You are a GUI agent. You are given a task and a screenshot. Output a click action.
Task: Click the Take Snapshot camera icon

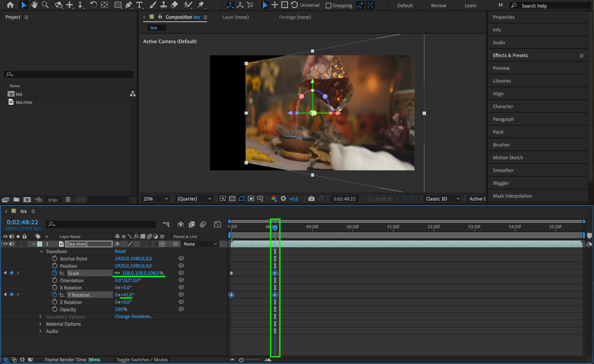click(x=311, y=199)
